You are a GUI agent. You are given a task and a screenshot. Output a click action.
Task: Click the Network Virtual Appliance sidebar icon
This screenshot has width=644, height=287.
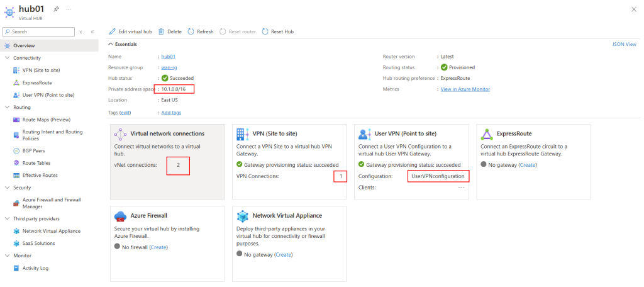click(16, 231)
